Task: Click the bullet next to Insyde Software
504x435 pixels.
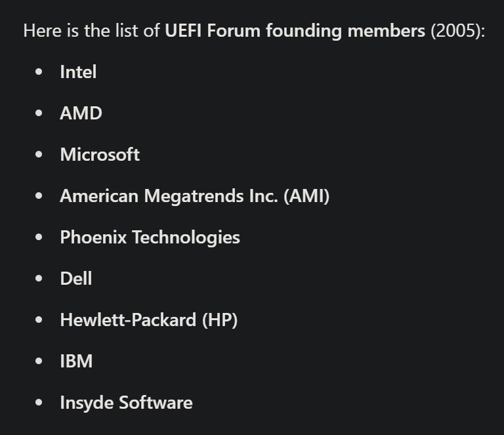Action: click(39, 403)
